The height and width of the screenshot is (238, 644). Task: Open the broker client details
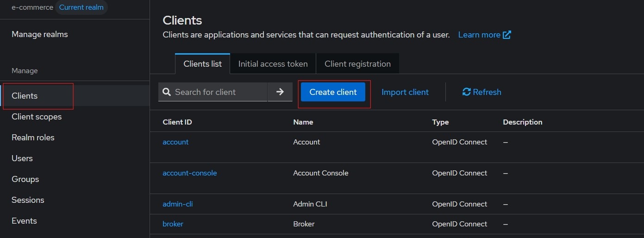point(173,224)
